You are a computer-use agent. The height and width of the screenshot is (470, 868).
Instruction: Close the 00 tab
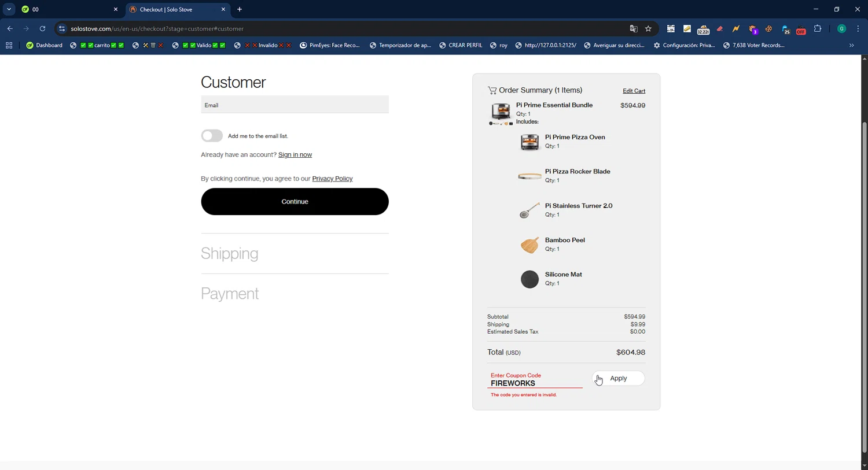click(115, 9)
